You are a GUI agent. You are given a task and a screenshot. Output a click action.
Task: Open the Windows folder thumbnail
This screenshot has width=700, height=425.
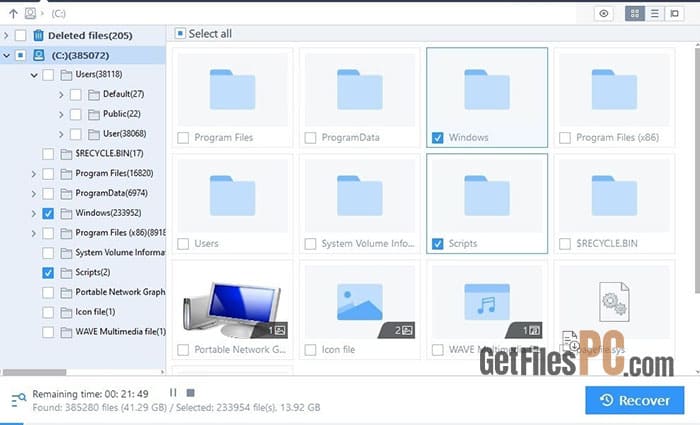487,89
